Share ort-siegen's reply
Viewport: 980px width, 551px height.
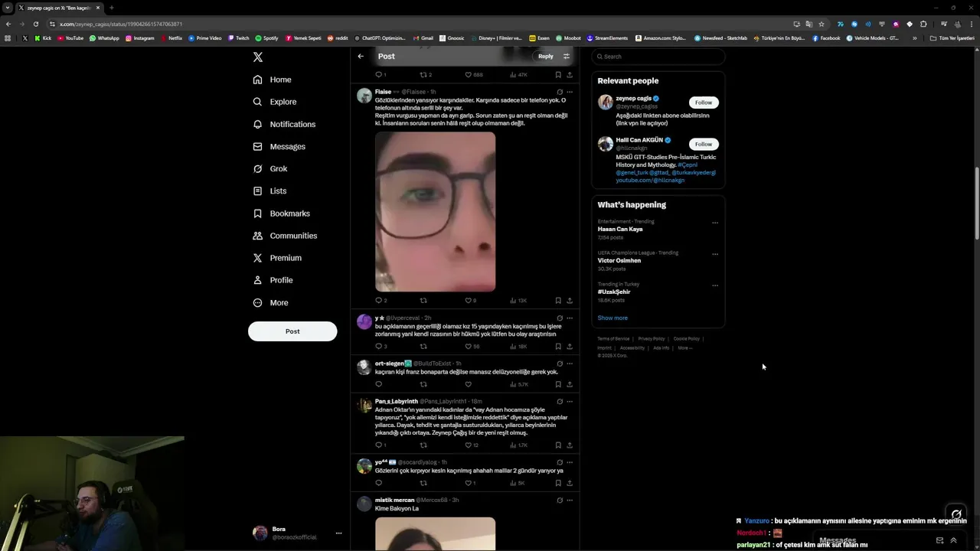click(x=570, y=384)
